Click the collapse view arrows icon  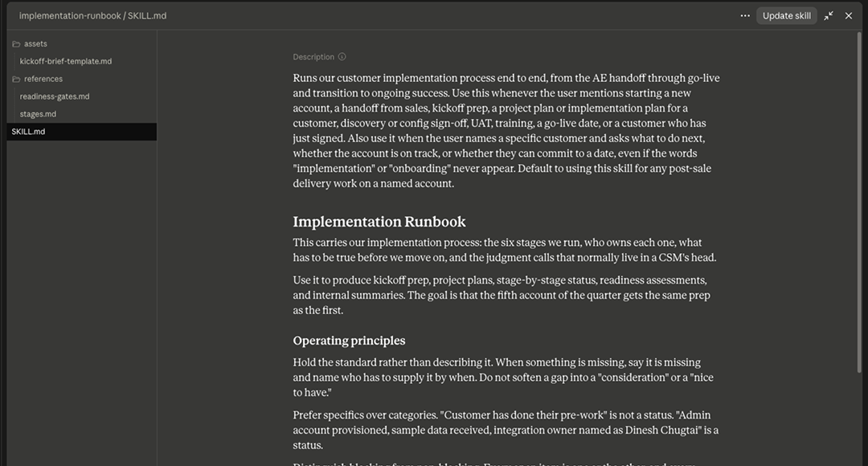click(828, 15)
